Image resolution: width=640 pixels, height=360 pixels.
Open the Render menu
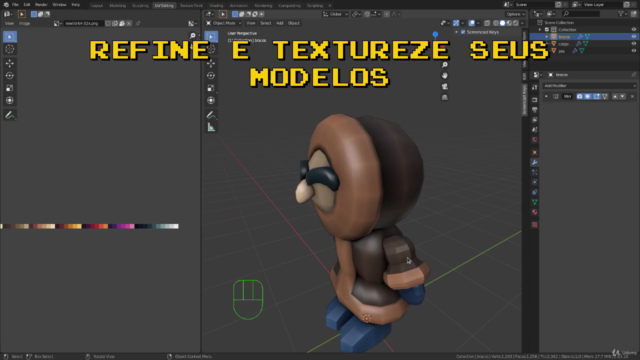(41, 5)
